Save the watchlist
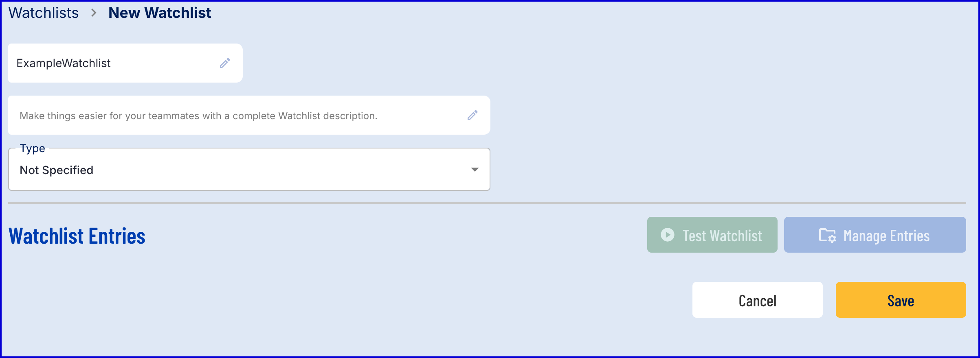The height and width of the screenshot is (358, 980). pyautogui.click(x=901, y=300)
